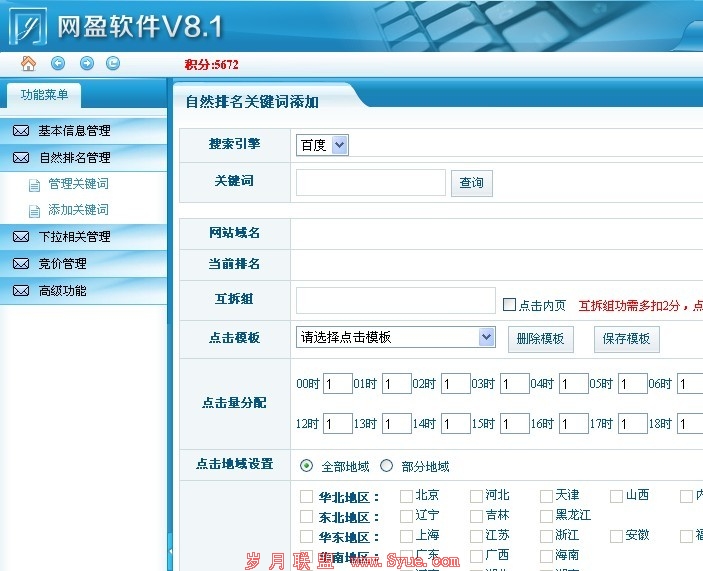Click the refresh icon in the toolbar
Image resolution: width=703 pixels, height=571 pixels.
pyautogui.click(x=113, y=64)
